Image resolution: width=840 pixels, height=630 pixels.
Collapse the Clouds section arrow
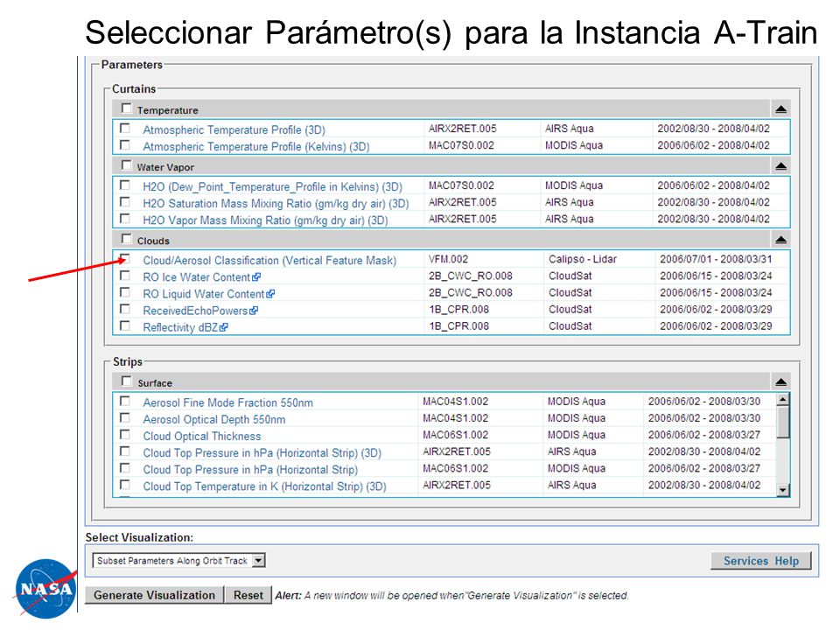click(x=780, y=240)
